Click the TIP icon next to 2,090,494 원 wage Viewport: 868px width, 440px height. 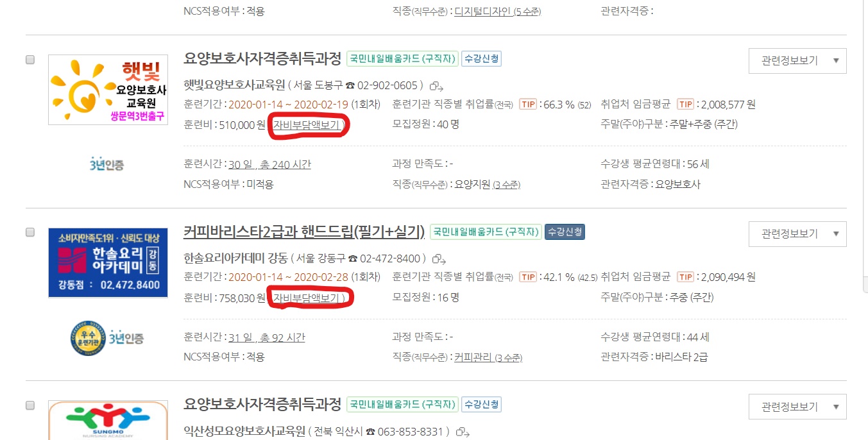point(686,278)
